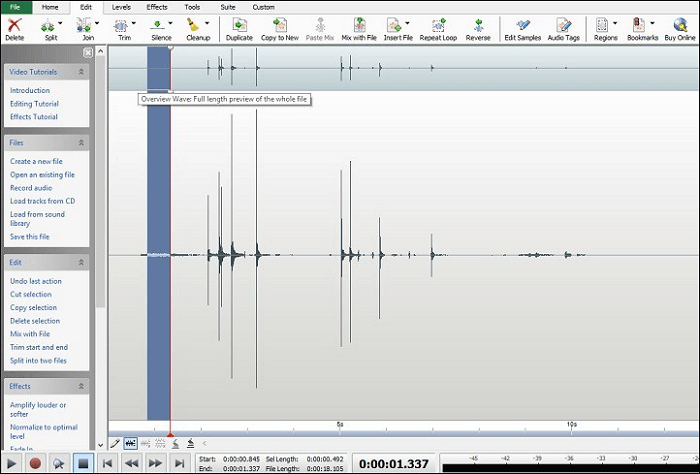Viewport: 700px width, 474px height.
Task: Click the Audio Tags icon
Action: tap(564, 23)
